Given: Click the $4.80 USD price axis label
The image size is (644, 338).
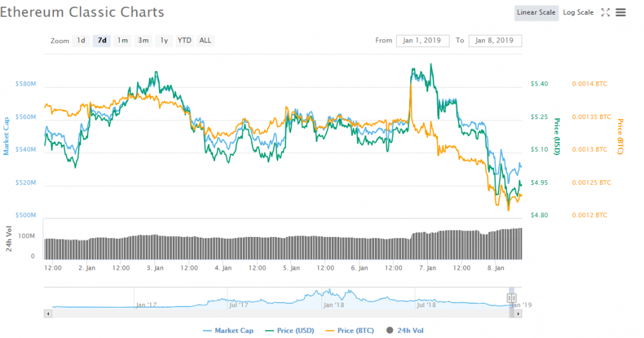Looking at the screenshot, I should pyautogui.click(x=539, y=215).
